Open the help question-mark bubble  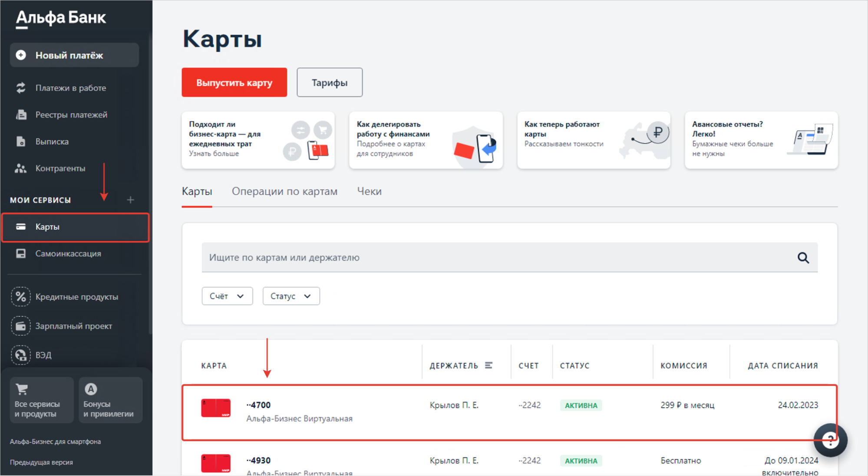(x=830, y=440)
